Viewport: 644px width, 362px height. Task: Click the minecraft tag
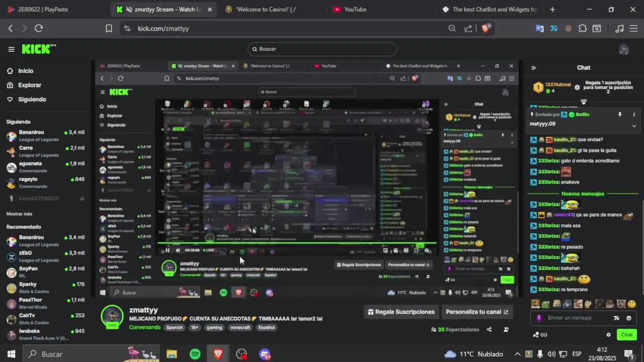pyautogui.click(x=240, y=327)
